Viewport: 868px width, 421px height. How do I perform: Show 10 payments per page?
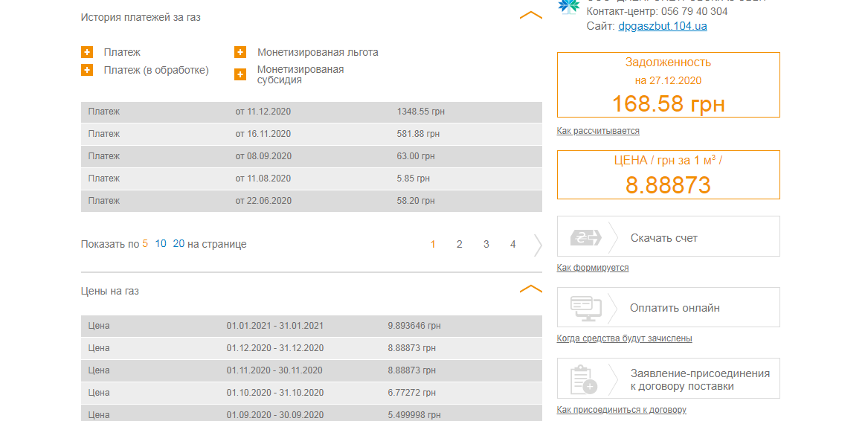coord(161,243)
